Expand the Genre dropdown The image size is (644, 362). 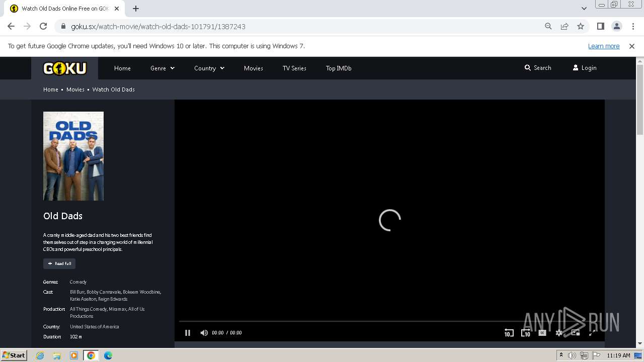163,68
